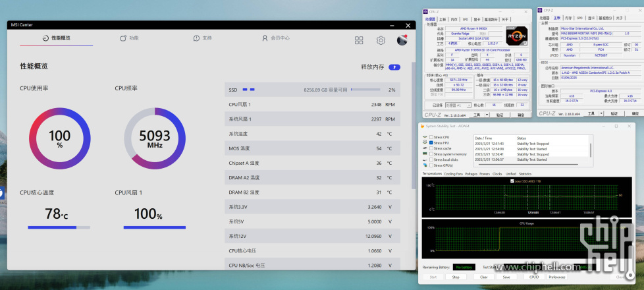This screenshot has width=644, height=290.
Task: Select 显卡 tab in left CPU-Z window
Action: coord(477,19)
